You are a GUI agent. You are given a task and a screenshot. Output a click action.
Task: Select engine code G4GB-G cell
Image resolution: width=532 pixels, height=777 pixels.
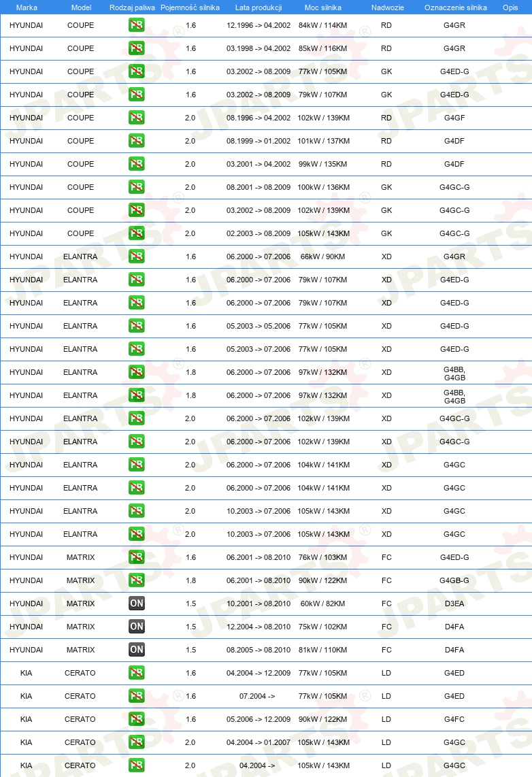(454, 580)
